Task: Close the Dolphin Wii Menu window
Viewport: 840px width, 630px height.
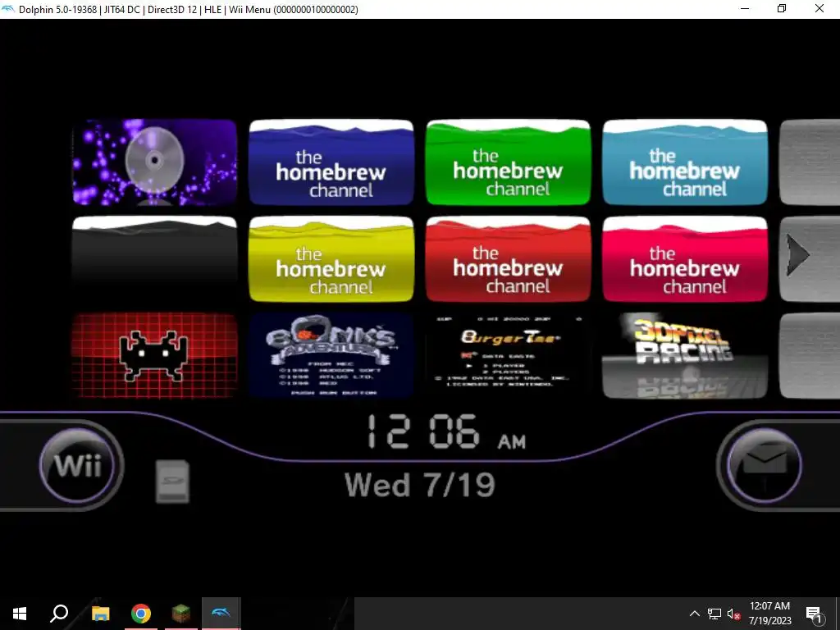Action: point(819,9)
